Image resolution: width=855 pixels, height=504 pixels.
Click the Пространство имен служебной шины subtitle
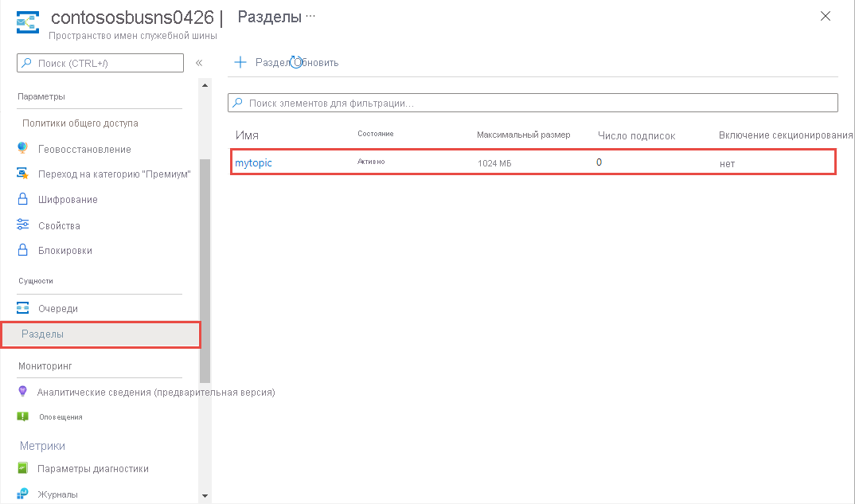coord(132,36)
